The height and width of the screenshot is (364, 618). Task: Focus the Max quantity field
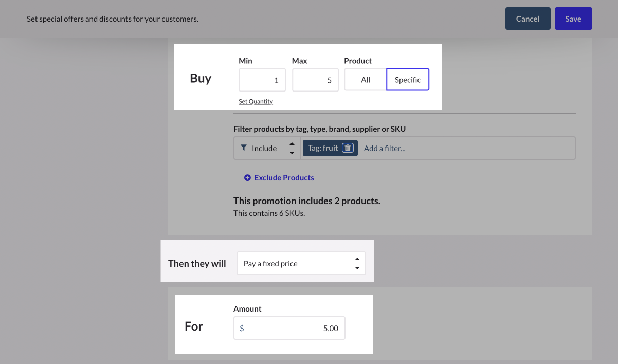pos(316,80)
